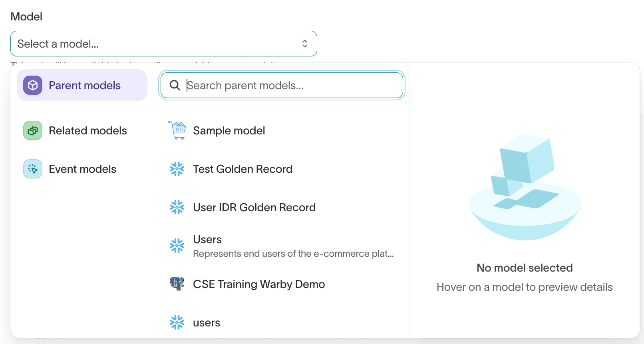The height and width of the screenshot is (344, 644).
Task: Switch to the Event models category
Action: (82, 169)
